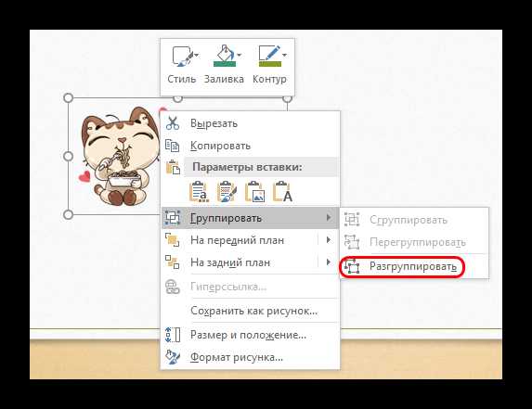Paste using destination theme icon
The width and height of the screenshot is (532, 409).
[199, 192]
